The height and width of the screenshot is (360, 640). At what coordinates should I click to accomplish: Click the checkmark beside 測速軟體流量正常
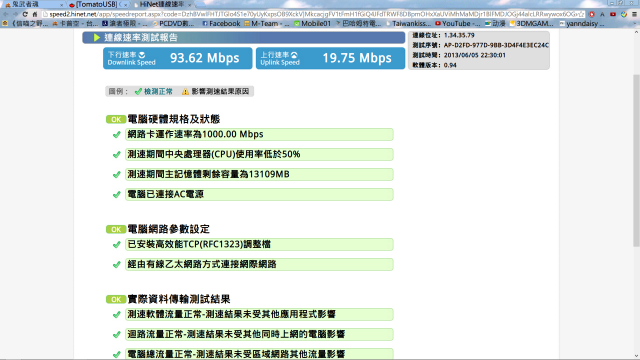click(117, 315)
